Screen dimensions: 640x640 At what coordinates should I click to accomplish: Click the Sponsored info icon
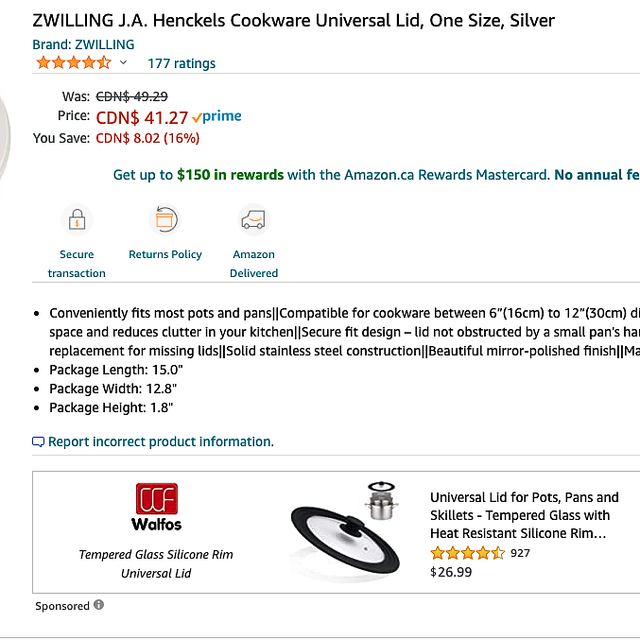99,604
